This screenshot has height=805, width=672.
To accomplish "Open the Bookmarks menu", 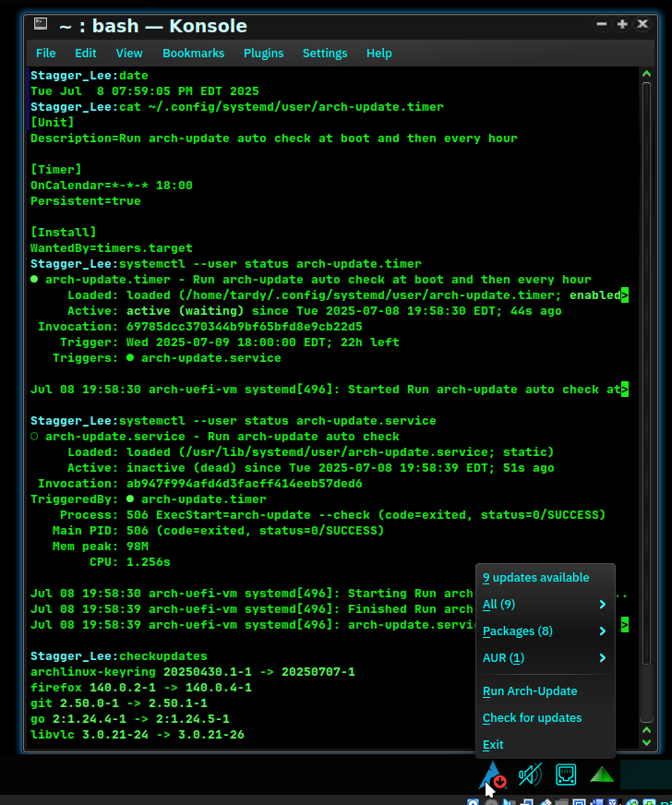I will point(193,54).
